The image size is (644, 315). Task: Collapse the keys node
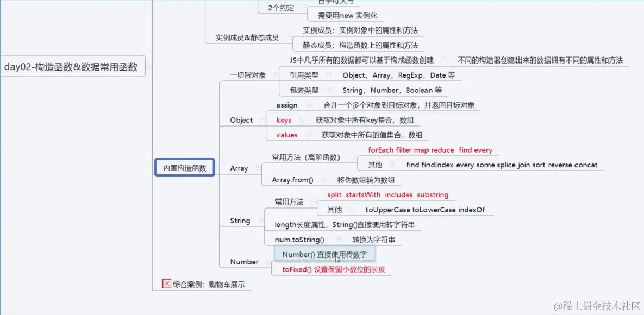[x=302, y=120]
